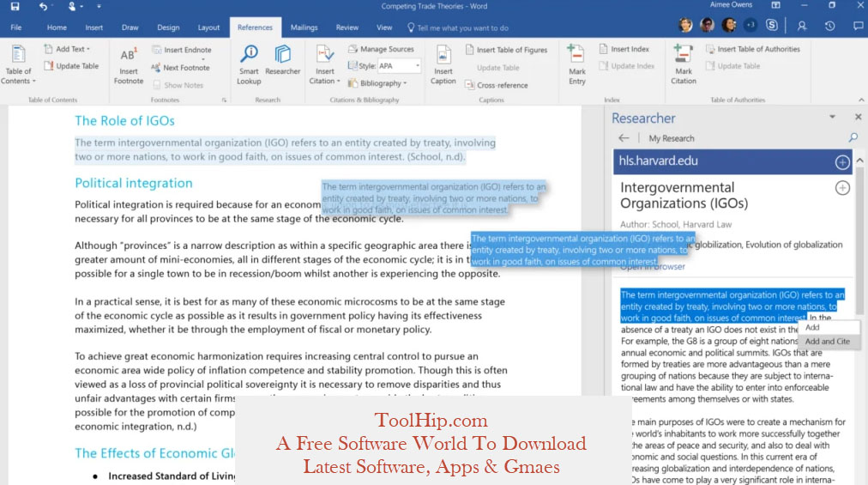This screenshot has height=485, width=868.
Task: Choose Add from context menu
Action: [x=829, y=328]
